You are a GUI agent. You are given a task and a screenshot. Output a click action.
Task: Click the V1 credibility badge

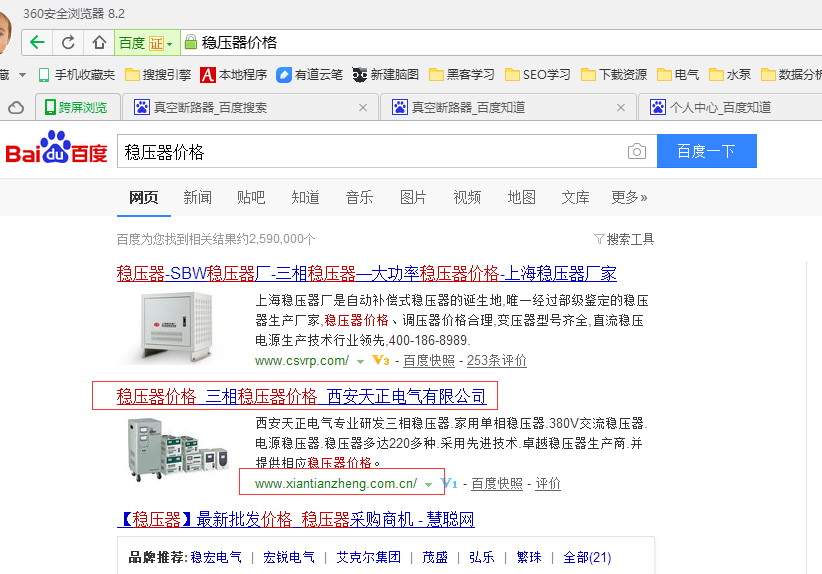click(449, 483)
